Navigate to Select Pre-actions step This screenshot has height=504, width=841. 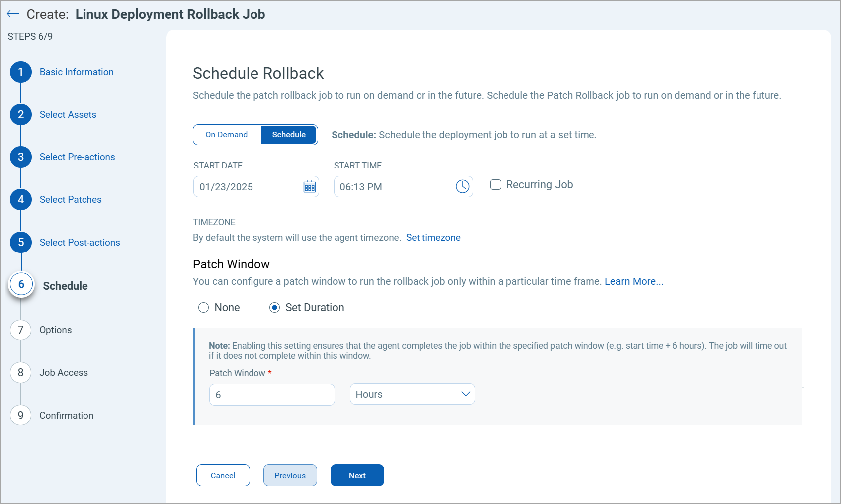click(x=20, y=157)
